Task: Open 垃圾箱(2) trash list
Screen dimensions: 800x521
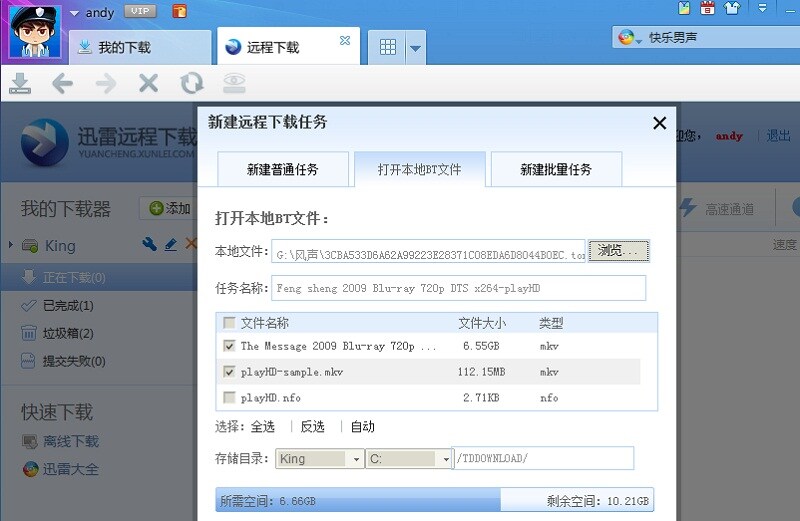Action: click(x=68, y=334)
